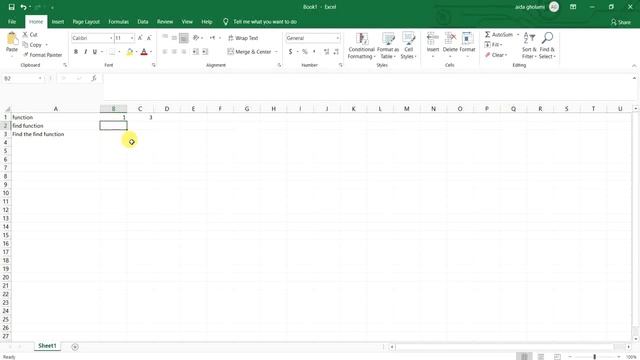640x360 pixels.
Task: Increase font size
Action: click(140, 38)
